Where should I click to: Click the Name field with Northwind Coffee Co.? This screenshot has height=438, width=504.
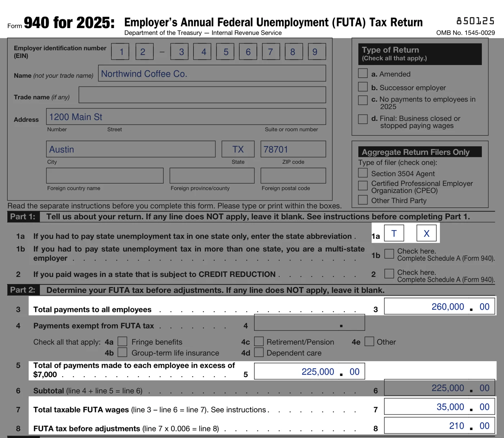(212, 73)
